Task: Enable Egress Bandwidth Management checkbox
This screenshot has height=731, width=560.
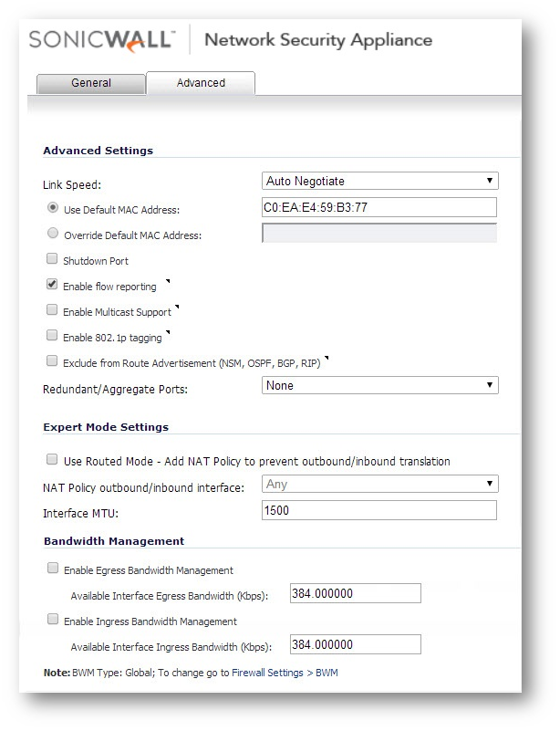Action: (53, 569)
